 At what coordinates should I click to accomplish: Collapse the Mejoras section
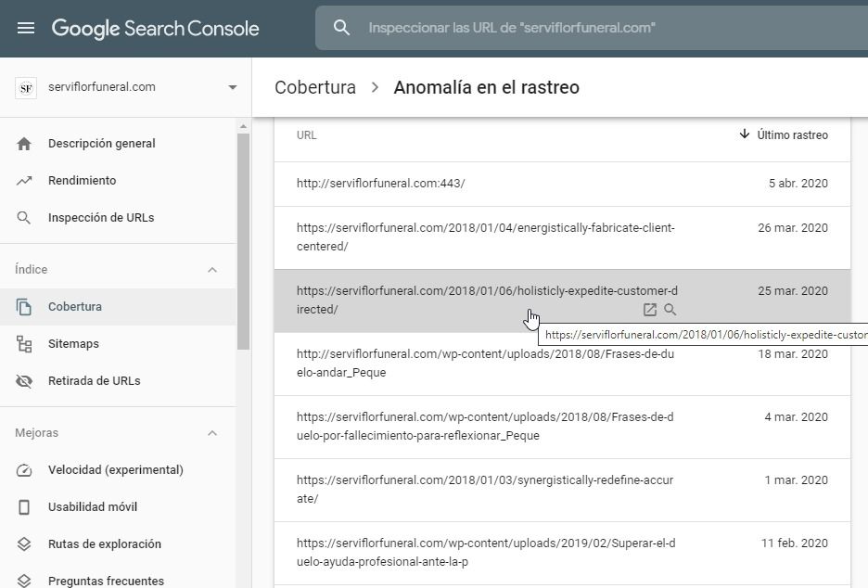point(212,433)
